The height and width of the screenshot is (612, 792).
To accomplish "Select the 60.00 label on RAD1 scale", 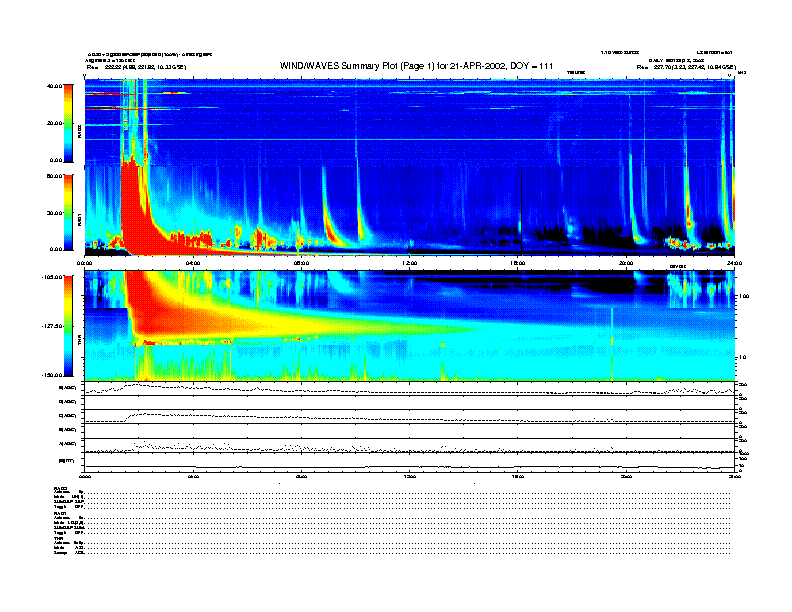I will (x=55, y=176).
